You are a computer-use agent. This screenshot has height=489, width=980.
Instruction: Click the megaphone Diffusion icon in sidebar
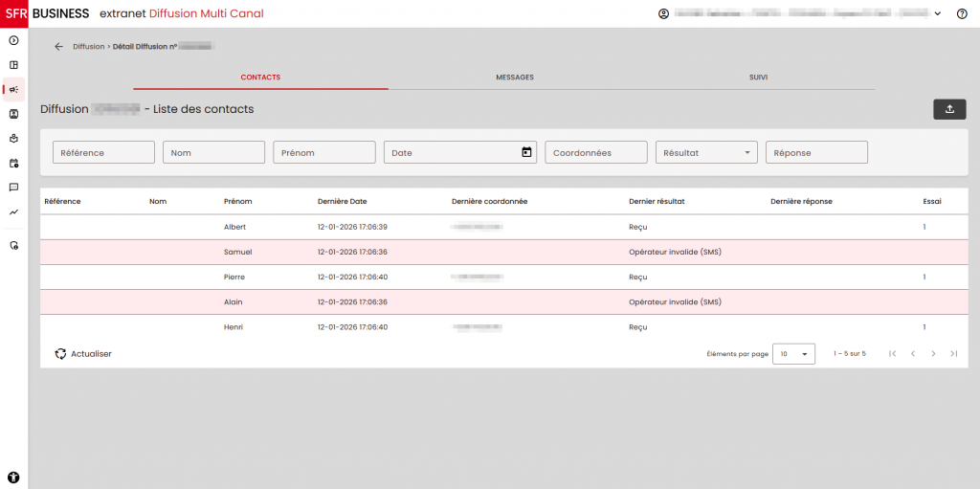tap(13, 89)
